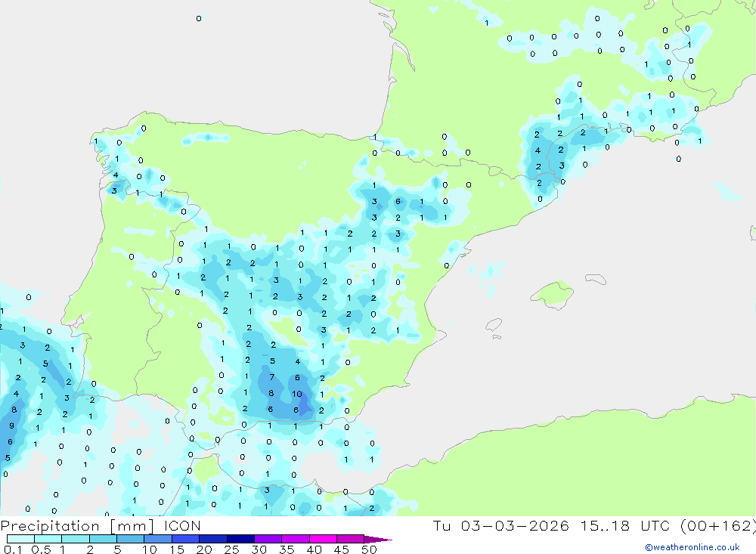Click the '(00+162)' forecast offset text
This screenshot has height=554, width=756.
click(718, 526)
